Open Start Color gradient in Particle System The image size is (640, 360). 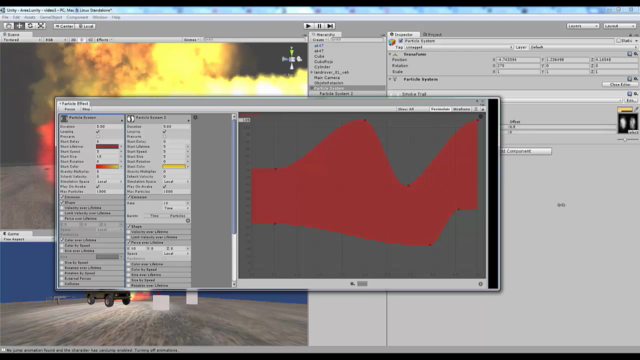click(x=107, y=167)
